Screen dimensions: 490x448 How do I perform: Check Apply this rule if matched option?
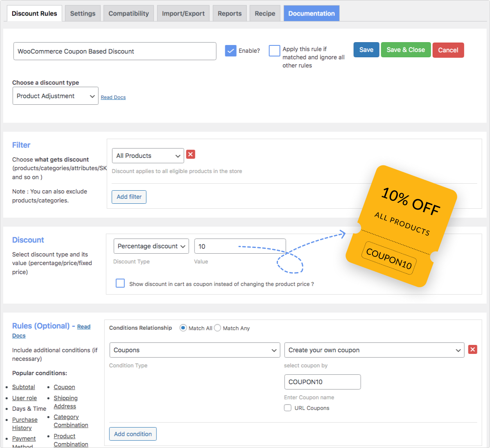point(274,51)
